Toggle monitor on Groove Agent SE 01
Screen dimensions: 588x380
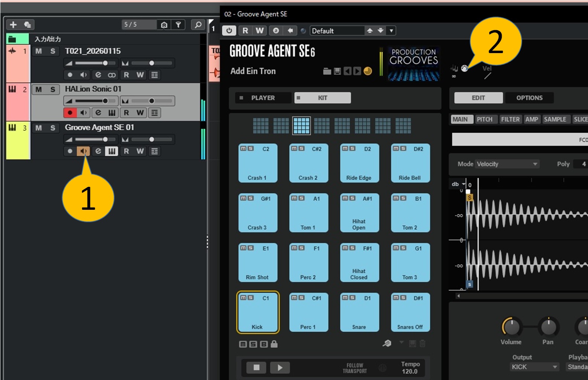pyautogui.click(x=83, y=151)
